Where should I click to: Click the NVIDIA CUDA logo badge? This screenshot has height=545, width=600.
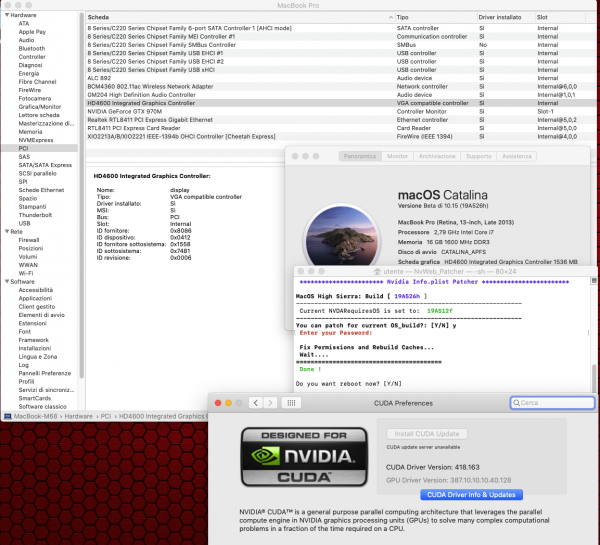[304, 457]
